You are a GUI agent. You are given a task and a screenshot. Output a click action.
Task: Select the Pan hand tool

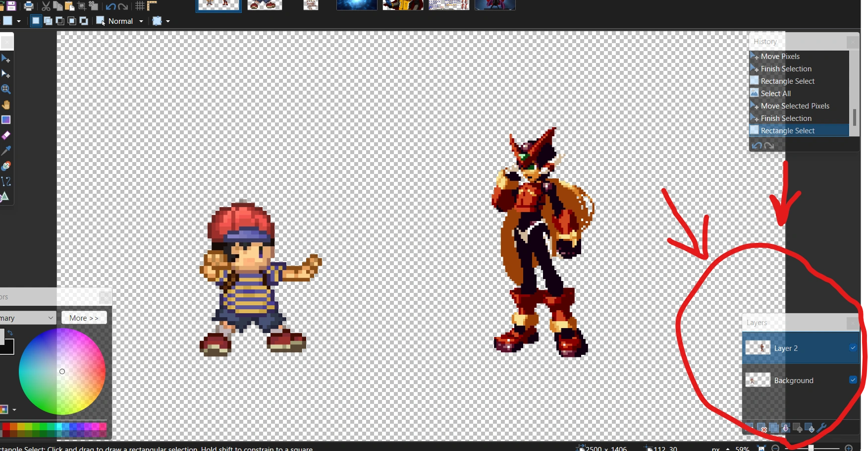(x=6, y=105)
